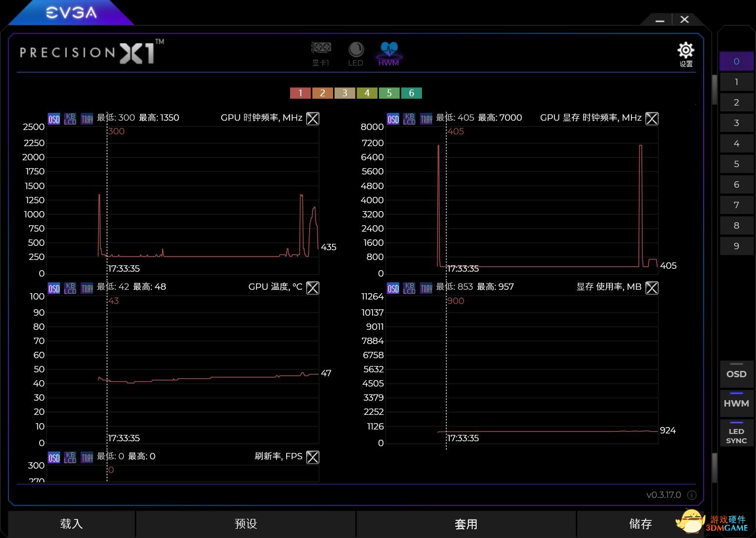Toggle TRAY for GPU 时钟频率 graph
756x538 pixels.
(x=87, y=119)
